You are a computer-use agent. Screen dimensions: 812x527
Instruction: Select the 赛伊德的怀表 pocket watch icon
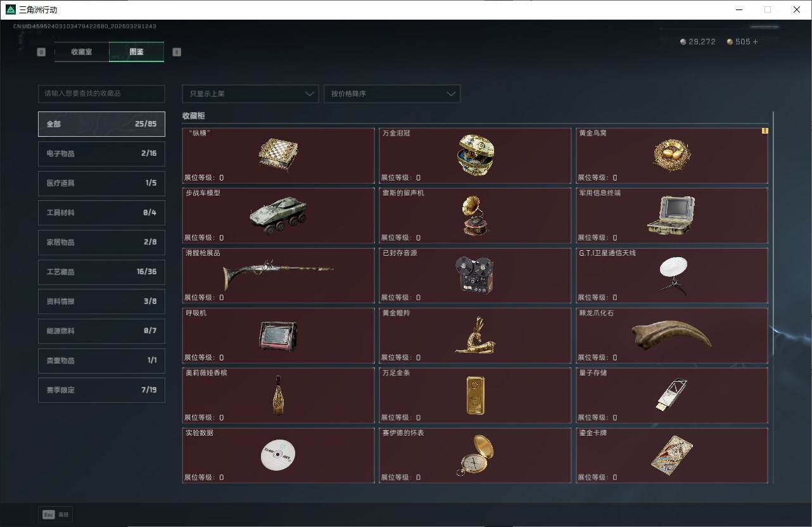click(475, 455)
